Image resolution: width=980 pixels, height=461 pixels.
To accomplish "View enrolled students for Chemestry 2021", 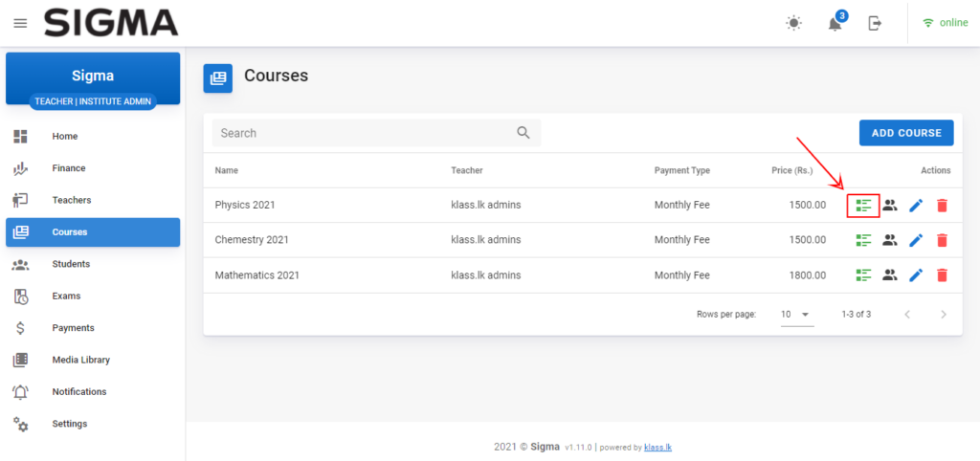I will 889,240.
